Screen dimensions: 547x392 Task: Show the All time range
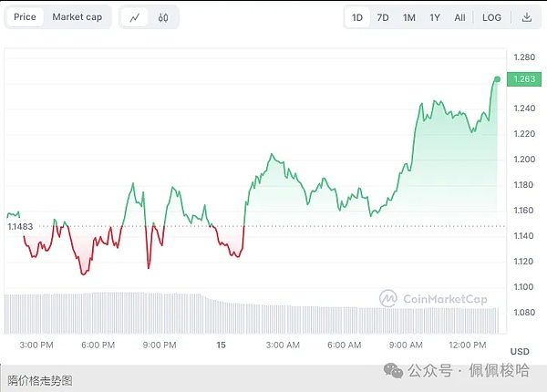point(459,17)
